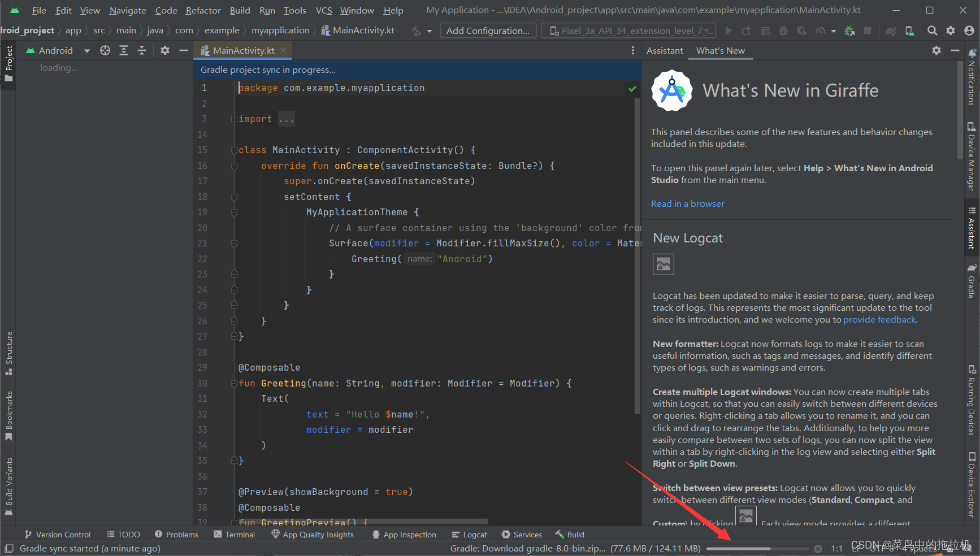Viewport: 980px width, 556px height.
Task: Open the Android project view dropdown
Action: [58, 51]
